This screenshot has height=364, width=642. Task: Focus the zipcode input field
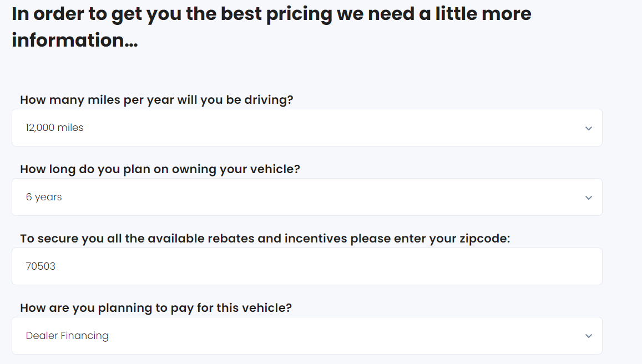[x=307, y=266]
